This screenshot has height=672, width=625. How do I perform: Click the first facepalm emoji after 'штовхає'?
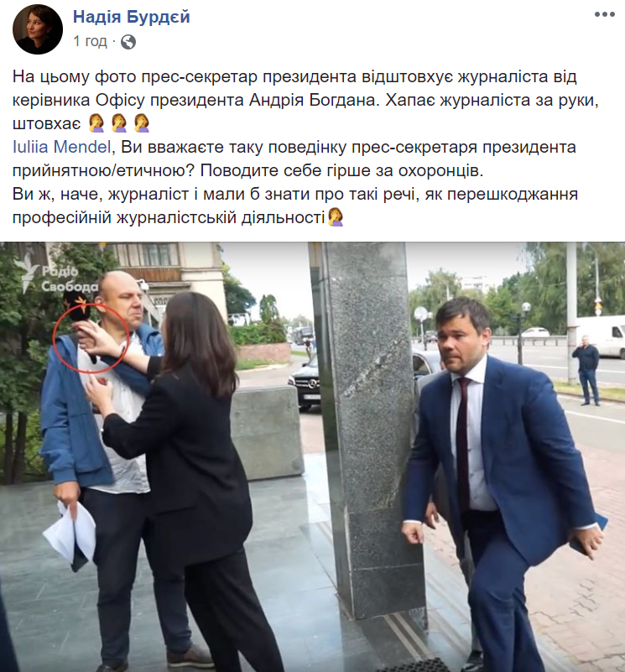(x=96, y=123)
